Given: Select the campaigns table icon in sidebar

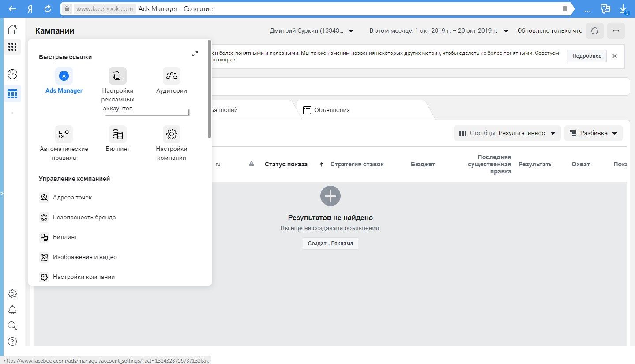Looking at the screenshot, I should (12, 94).
